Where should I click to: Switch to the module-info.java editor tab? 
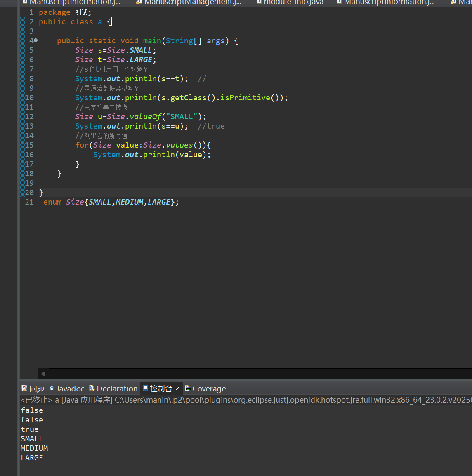pyautogui.click(x=293, y=2)
